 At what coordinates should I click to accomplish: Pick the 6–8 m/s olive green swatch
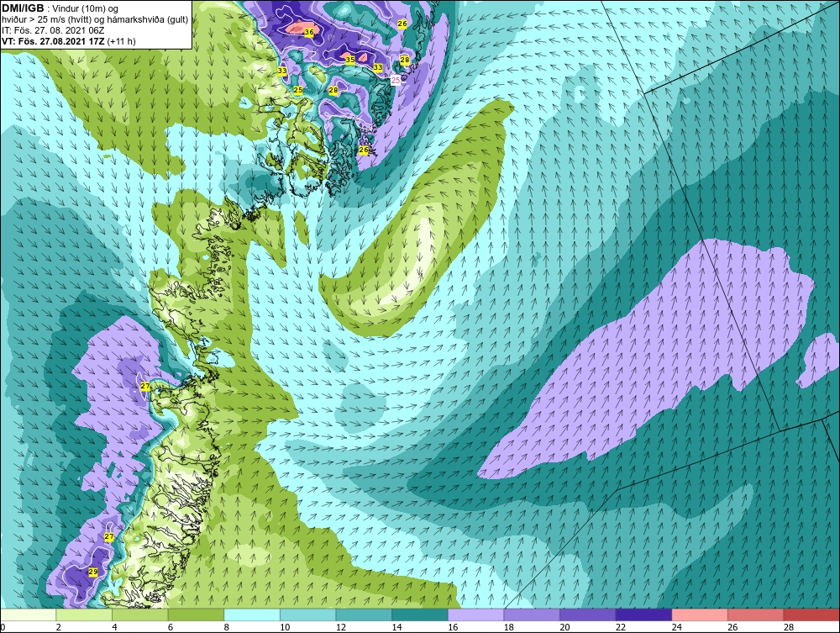point(196,615)
